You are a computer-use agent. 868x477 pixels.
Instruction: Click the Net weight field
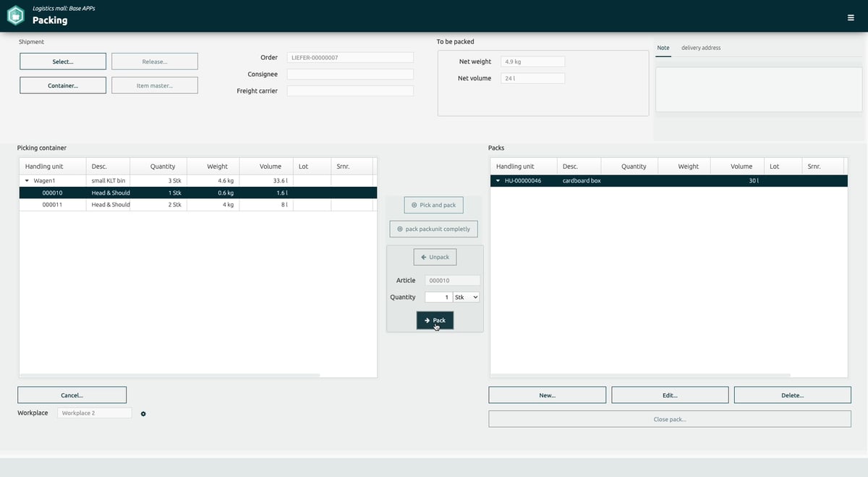(x=532, y=62)
